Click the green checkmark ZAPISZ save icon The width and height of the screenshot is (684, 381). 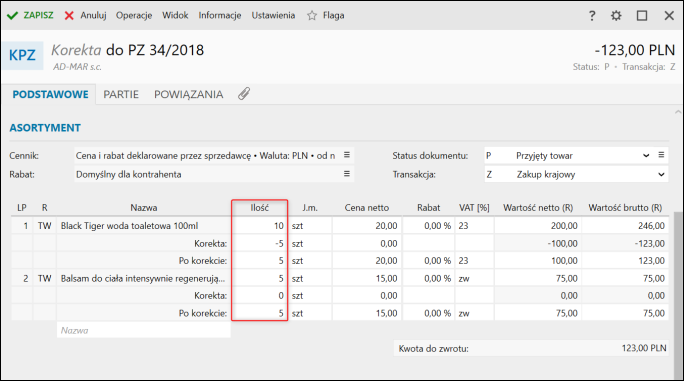(x=12, y=16)
